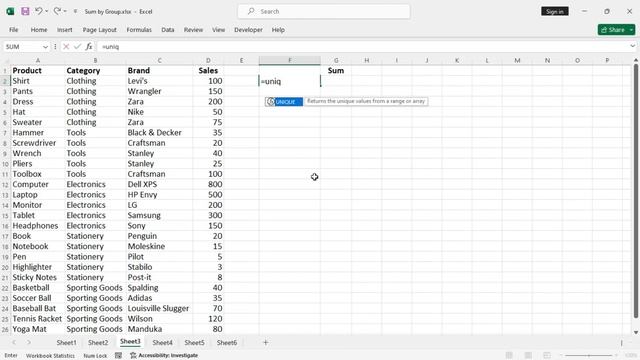Click the macro recording status bar icon
The width and height of the screenshot is (640, 360).
(118, 356)
